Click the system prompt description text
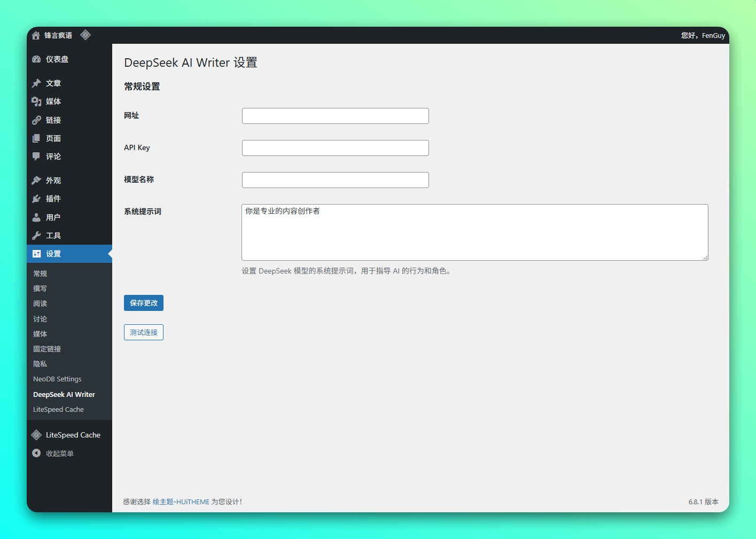 pyautogui.click(x=347, y=271)
